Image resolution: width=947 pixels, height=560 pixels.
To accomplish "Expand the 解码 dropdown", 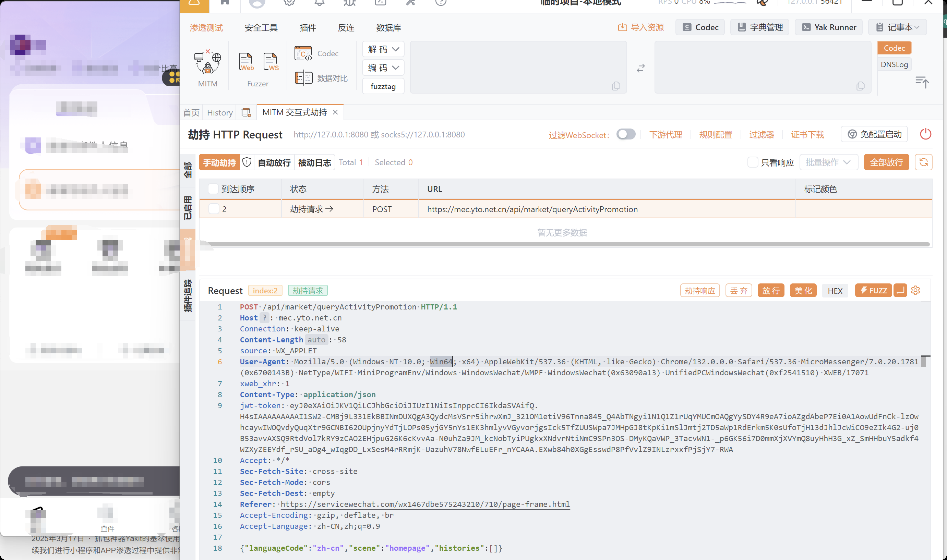I will 383,49.
